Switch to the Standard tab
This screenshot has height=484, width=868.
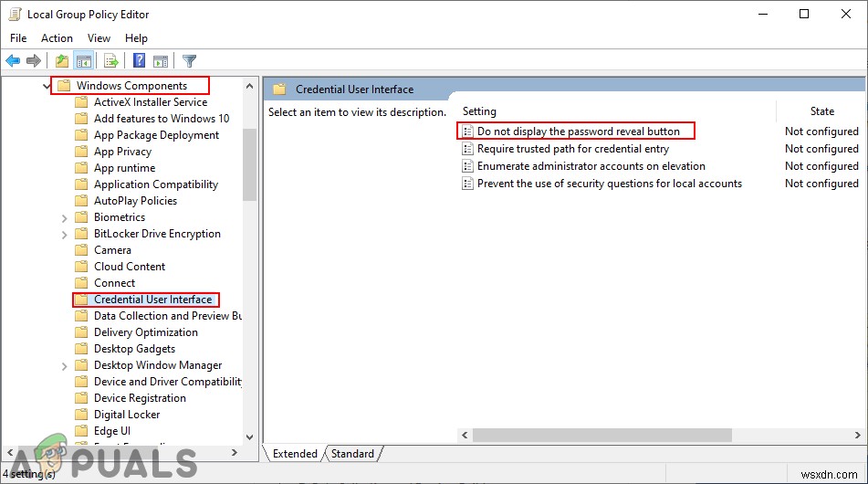[x=352, y=454]
